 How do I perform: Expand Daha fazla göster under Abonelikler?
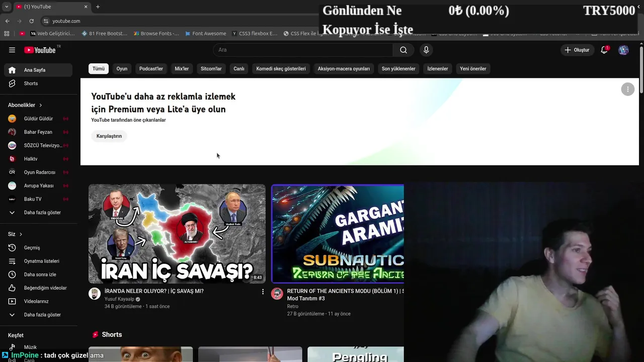pyautogui.click(x=38, y=213)
